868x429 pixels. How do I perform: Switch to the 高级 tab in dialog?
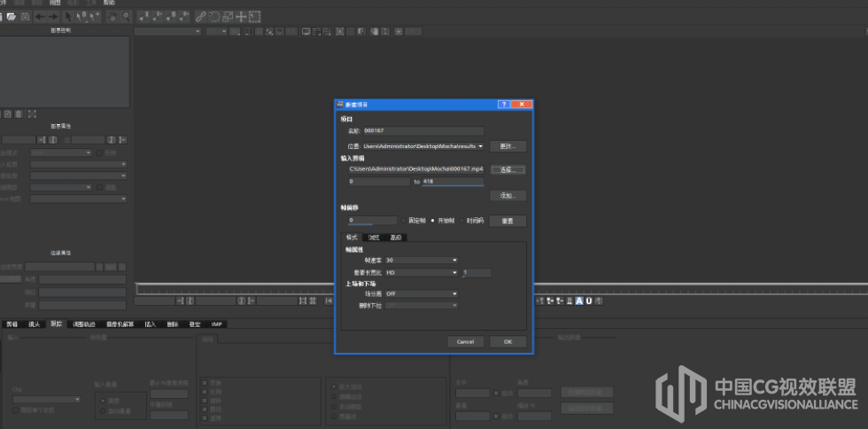click(x=396, y=238)
